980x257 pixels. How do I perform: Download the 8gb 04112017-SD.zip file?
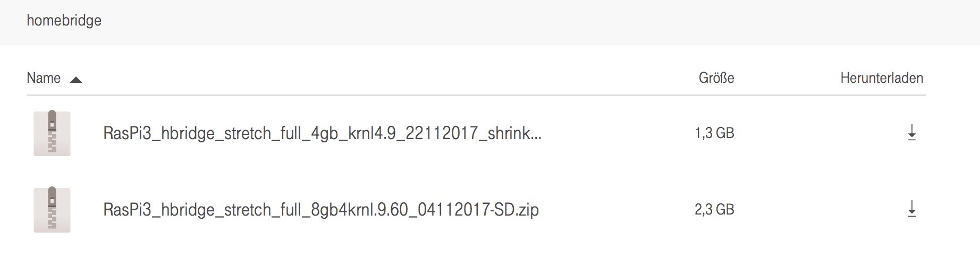coord(911,209)
